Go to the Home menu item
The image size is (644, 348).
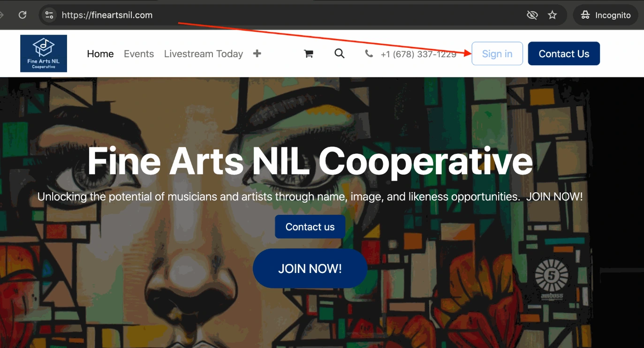(100, 54)
